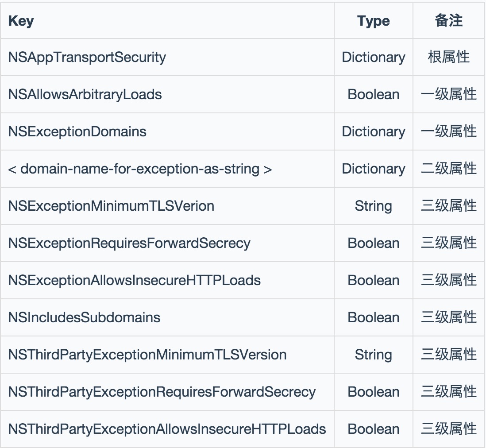Click the Type column header

point(373,21)
